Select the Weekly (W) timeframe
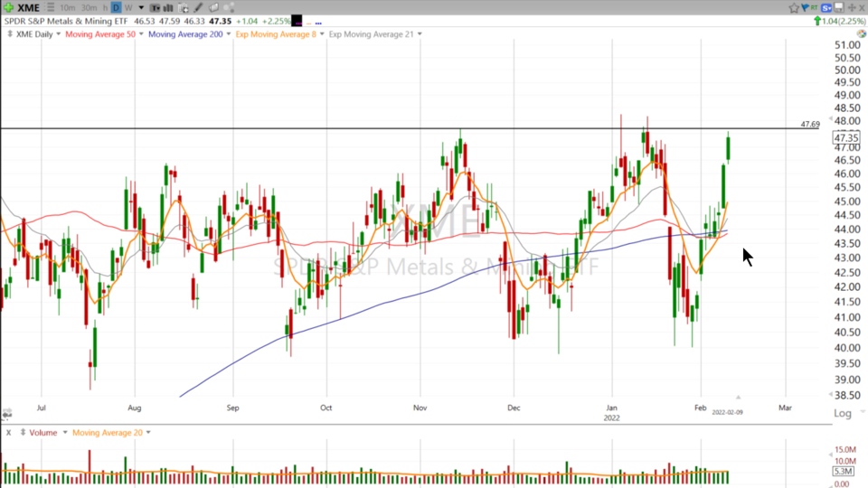The height and width of the screenshot is (488, 868). coord(128,8)
